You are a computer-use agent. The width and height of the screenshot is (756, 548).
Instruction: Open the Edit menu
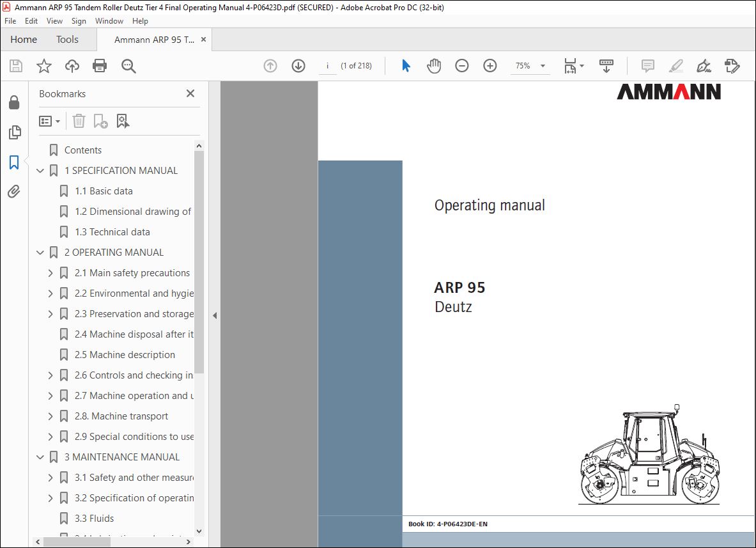31,21
